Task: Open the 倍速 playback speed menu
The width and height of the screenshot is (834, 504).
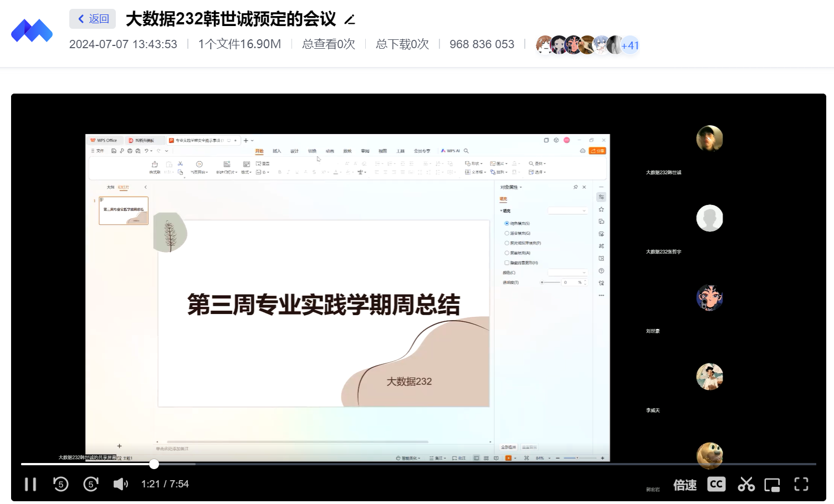Action: pyautogui.click(x=685, y=485)
